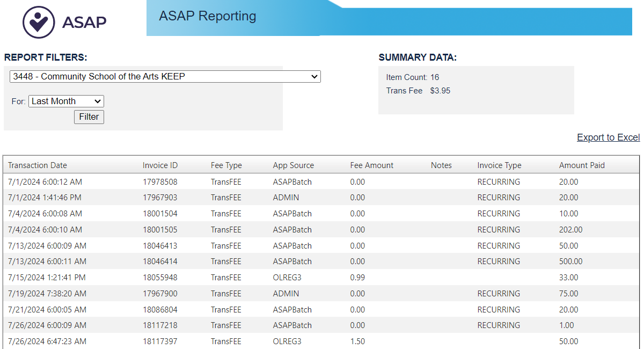Click the Invoice Type column header
Image resolution: width=644 pixels, height=349 pixels.
[x=500, y=165]
